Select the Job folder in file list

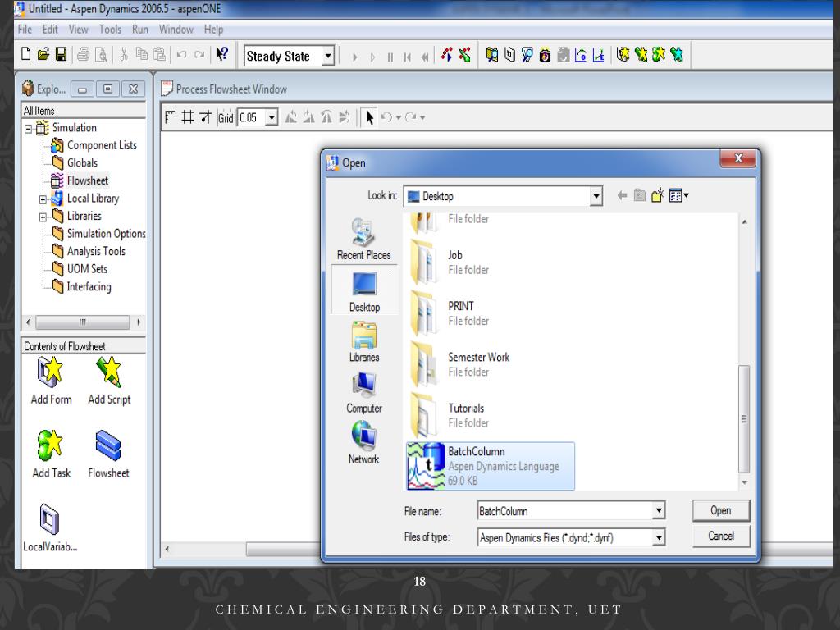click(x=450, y=262)
